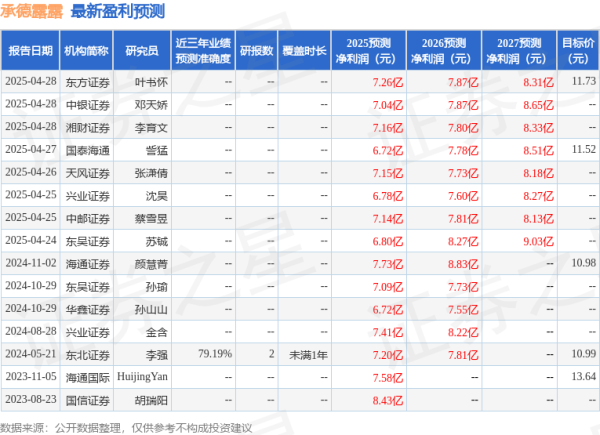Click the 2027预测净利润 column header
This screenshot has width=600, height=435.
517,49
